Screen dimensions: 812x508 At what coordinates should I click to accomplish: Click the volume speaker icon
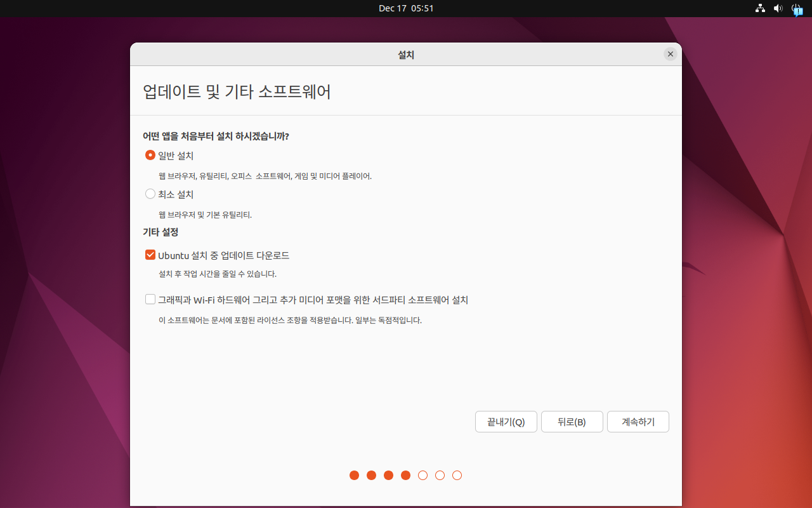tap(778, 8)
